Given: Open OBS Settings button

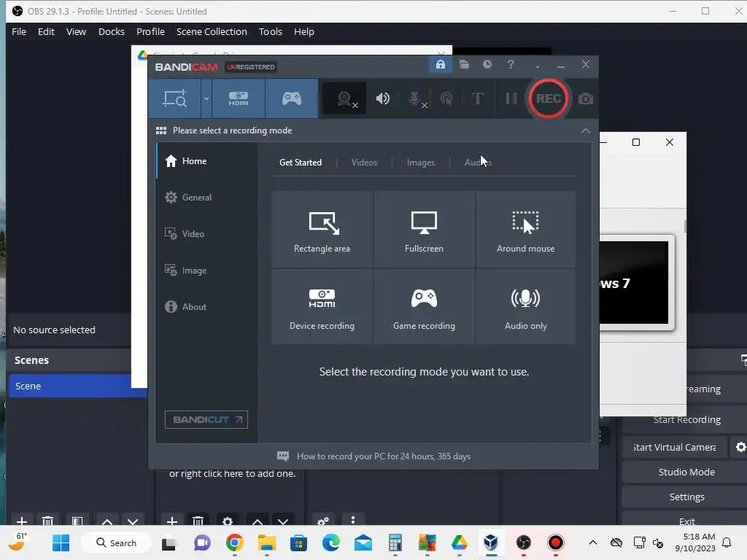Looking at the screenshot, I should point(686,497).
